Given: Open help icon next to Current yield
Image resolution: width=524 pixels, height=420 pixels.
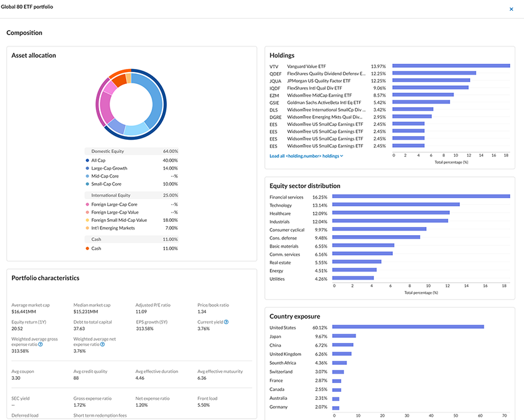Looking at the screenshot, I should 226,322.
